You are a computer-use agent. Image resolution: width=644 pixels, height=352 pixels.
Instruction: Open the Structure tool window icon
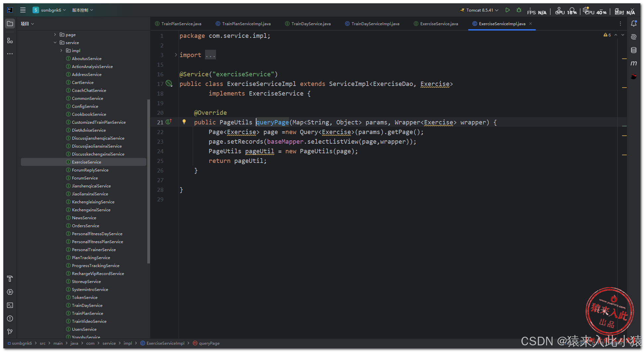pos(10,40)
